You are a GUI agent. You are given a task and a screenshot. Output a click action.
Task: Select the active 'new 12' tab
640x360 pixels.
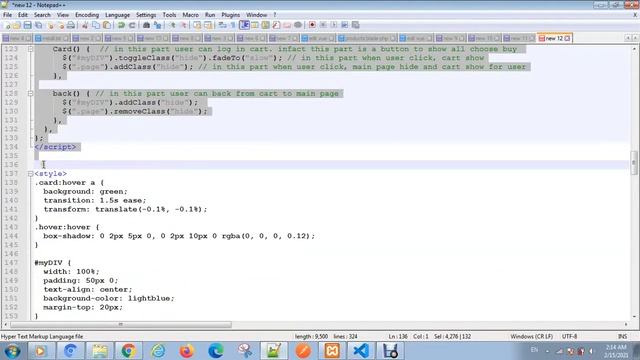(554, 38)
